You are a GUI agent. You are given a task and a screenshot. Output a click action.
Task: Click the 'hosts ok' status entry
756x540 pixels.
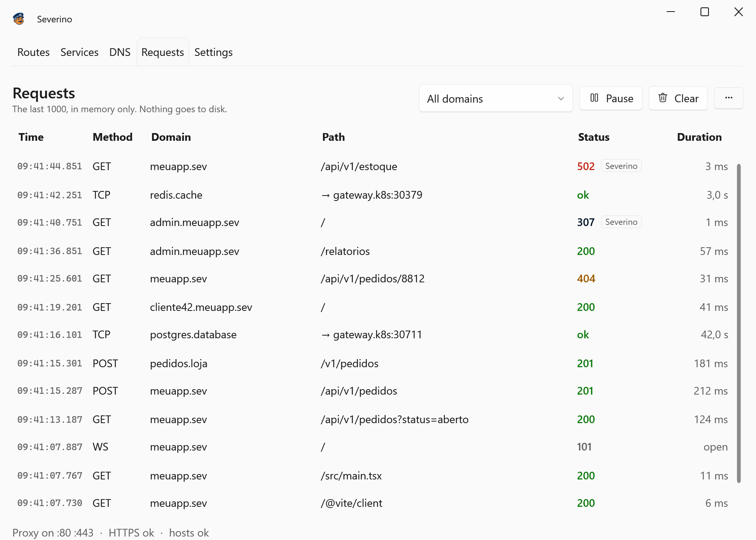pos(189,533)
